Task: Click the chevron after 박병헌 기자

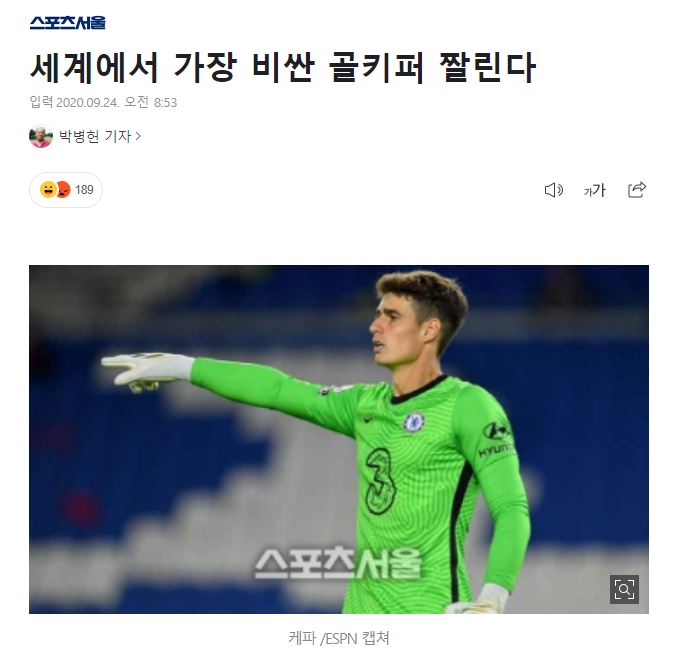Action: pos(138,136)
